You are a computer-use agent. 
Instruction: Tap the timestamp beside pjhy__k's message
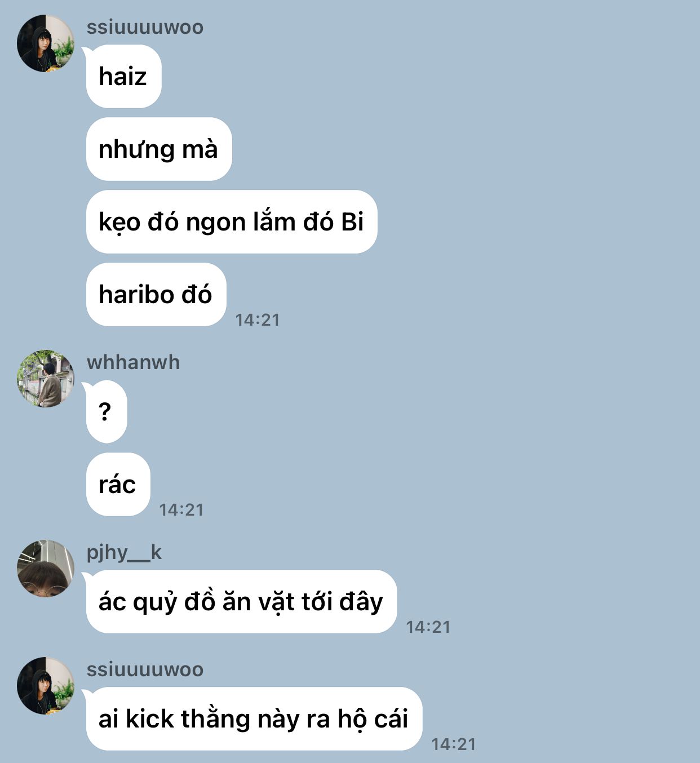click(428, 627)
